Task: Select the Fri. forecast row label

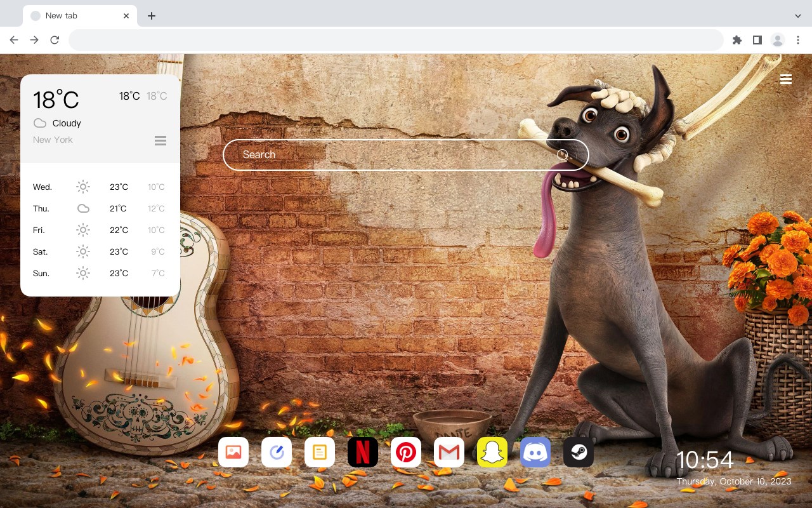Action: pyautogui.click(x=39, y=230)
